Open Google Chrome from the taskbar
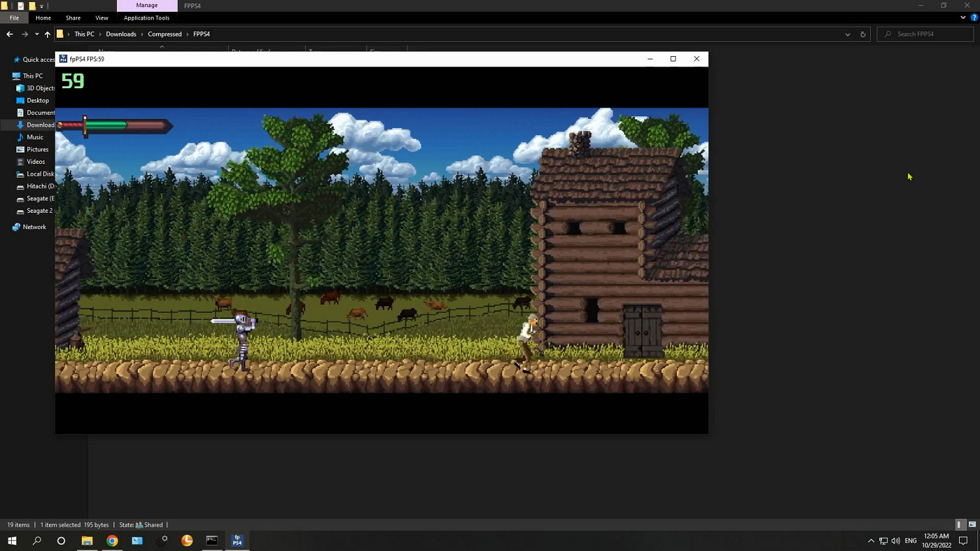The image size is (980, 551). [112, 541]
